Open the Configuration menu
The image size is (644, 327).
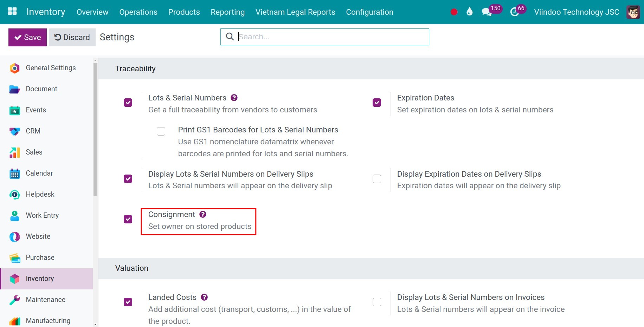pyautogui.click(x=369, y=12)
